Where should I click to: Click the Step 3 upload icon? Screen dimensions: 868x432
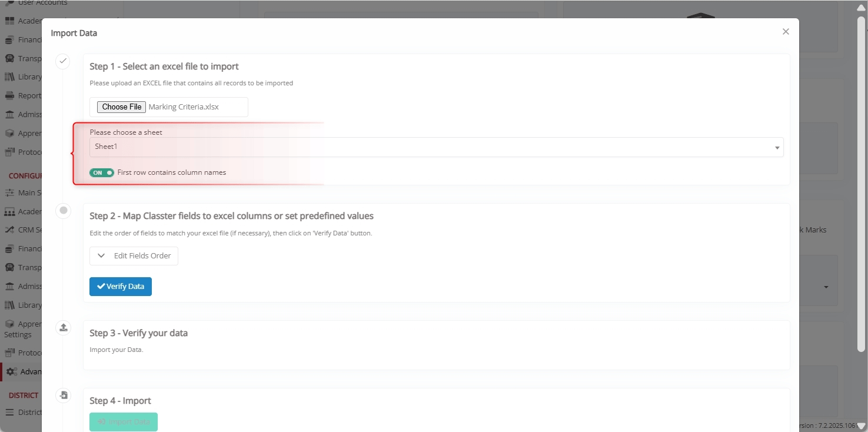pyautogui.click(x=63, y=328)
